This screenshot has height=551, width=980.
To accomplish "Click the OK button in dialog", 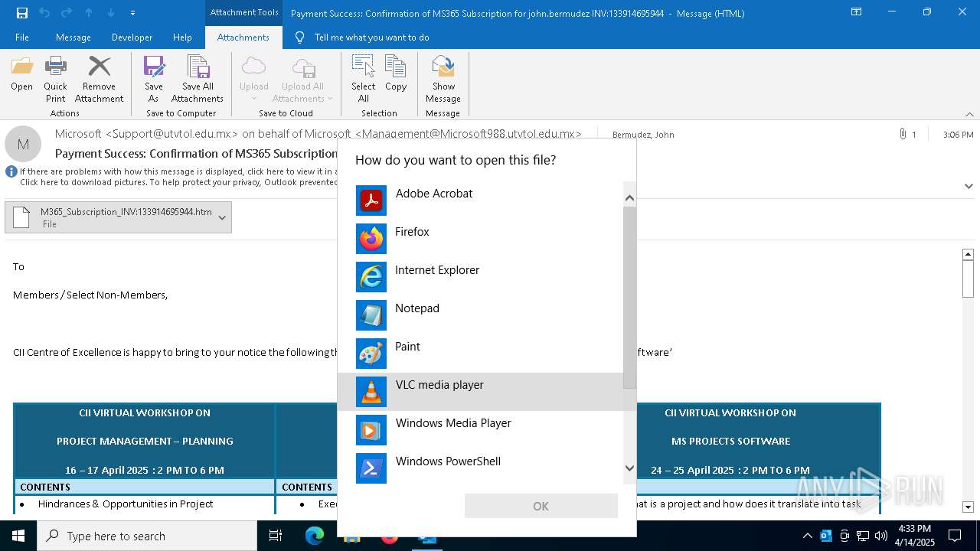I will [x=541, y=506].
